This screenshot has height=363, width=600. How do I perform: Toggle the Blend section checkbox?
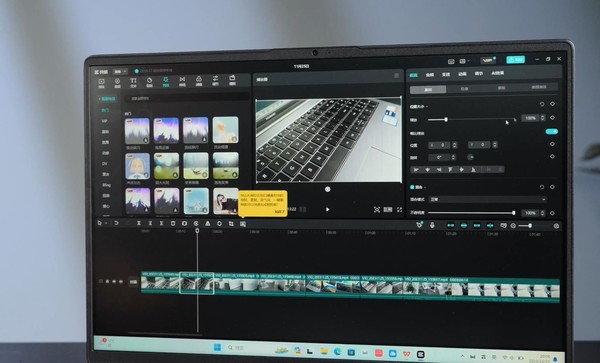coord(412,187)
